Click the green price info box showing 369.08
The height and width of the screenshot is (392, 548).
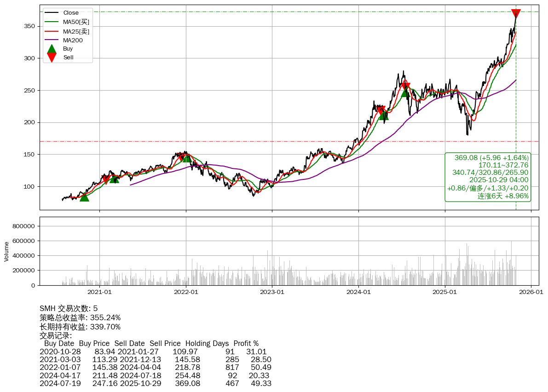point(488,177)
